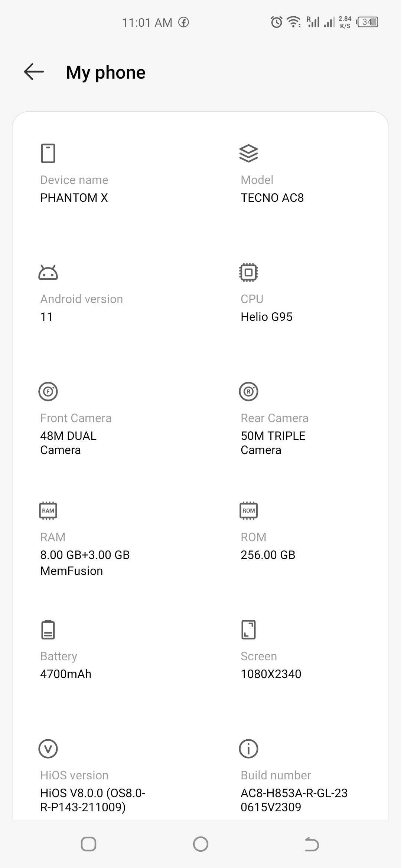
Task: Tap the Front Camera icon
Action: tap(48, 391)
